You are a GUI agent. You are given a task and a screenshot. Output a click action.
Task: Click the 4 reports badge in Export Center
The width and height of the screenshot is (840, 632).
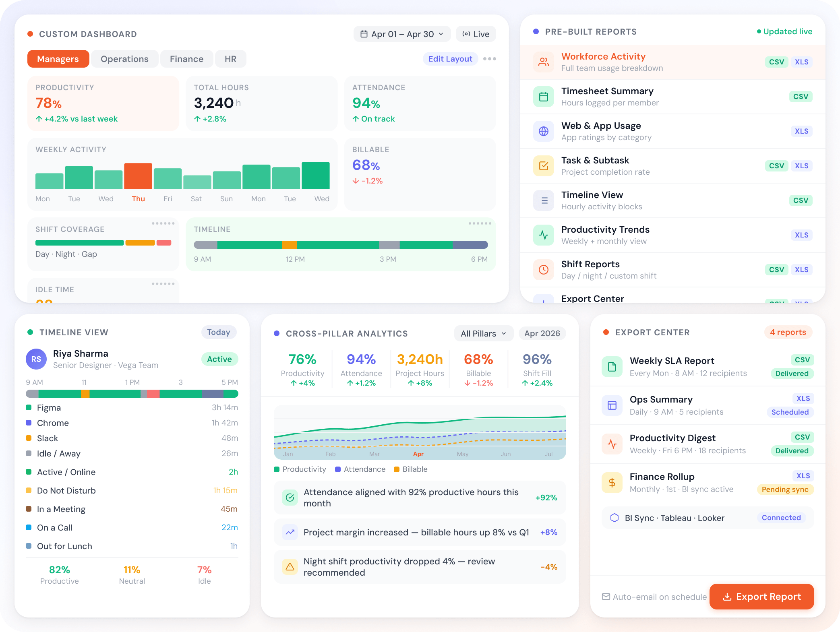tap(788, 332)
